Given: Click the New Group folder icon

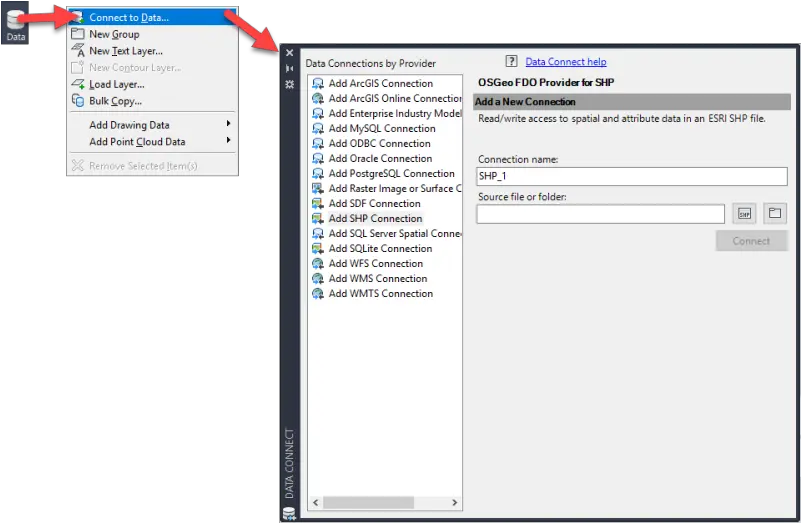Looking at the screenshot, I should tap(78, 34).
